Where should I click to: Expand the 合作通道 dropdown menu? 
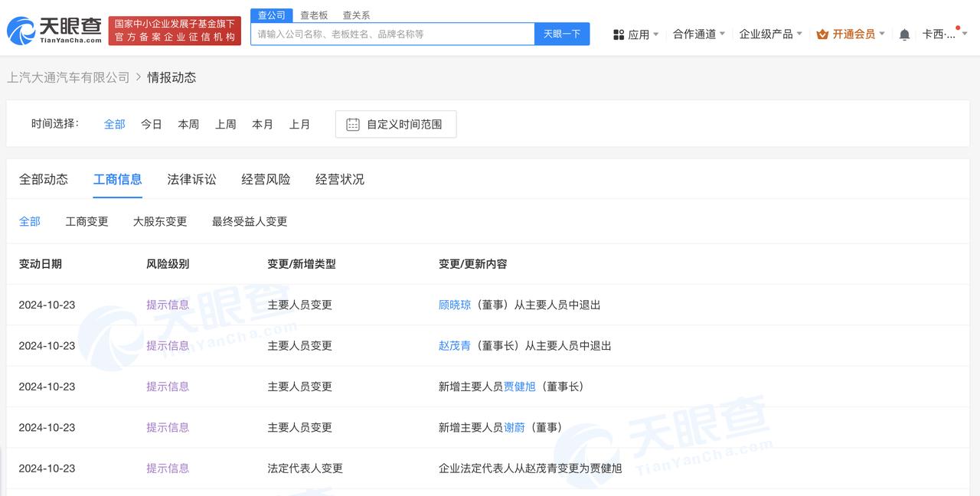tap(699, 34)
